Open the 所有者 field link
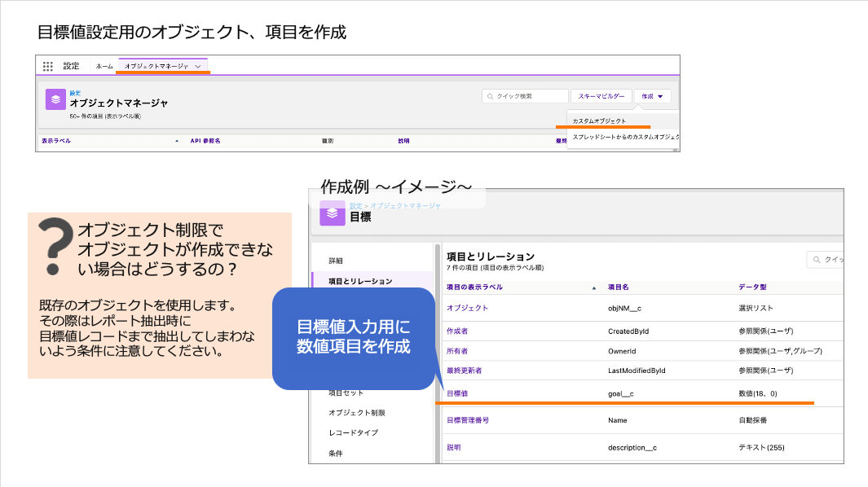Image resolution: width=868 pixels, height=487 pixels. 457,351
